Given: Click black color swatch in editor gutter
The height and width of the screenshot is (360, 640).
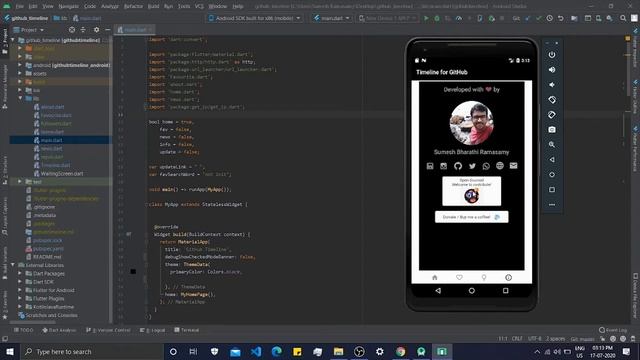Looking at the screenshot, I should coord(133,272).
